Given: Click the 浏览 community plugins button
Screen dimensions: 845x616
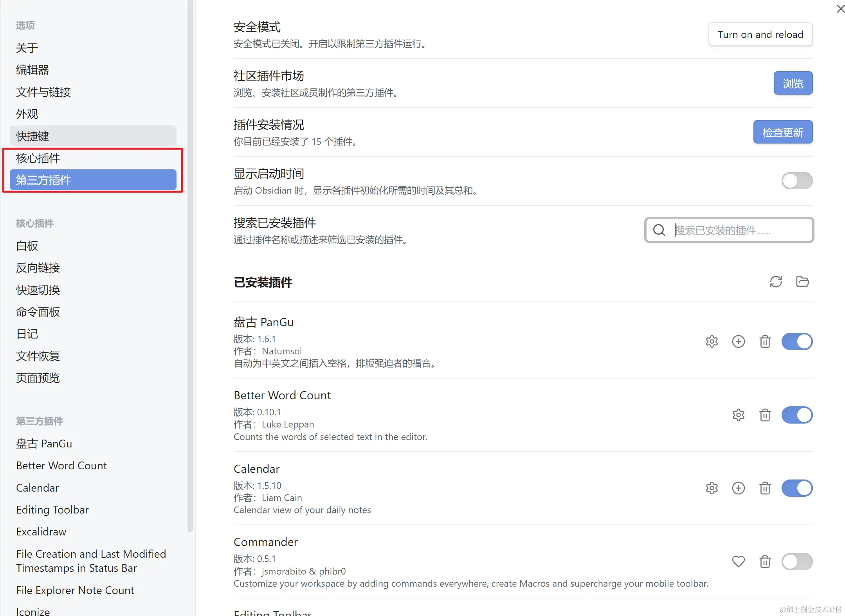Looking at the screenshot, I should 793,83.
